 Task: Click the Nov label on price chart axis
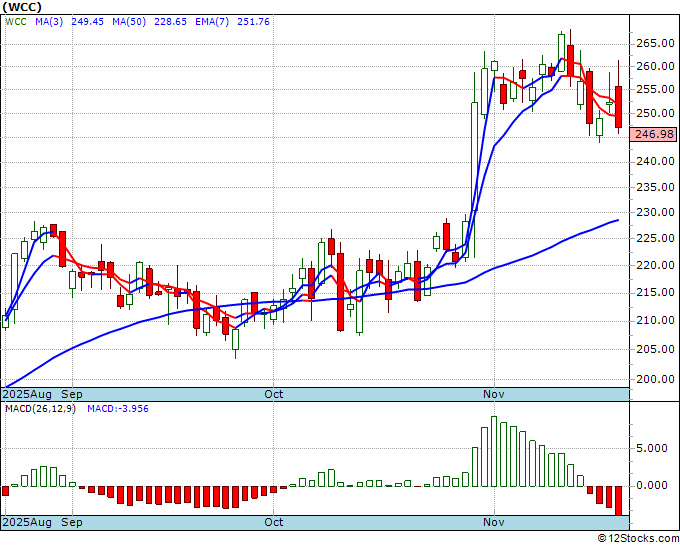coord(494,394)
